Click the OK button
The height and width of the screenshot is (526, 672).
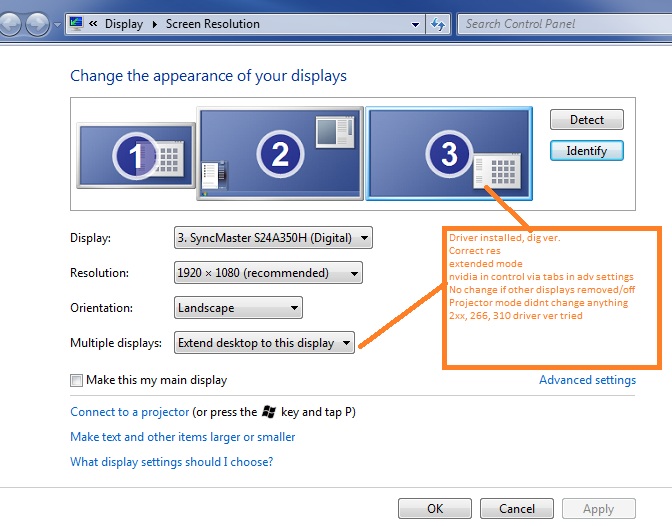click(435, 508)
